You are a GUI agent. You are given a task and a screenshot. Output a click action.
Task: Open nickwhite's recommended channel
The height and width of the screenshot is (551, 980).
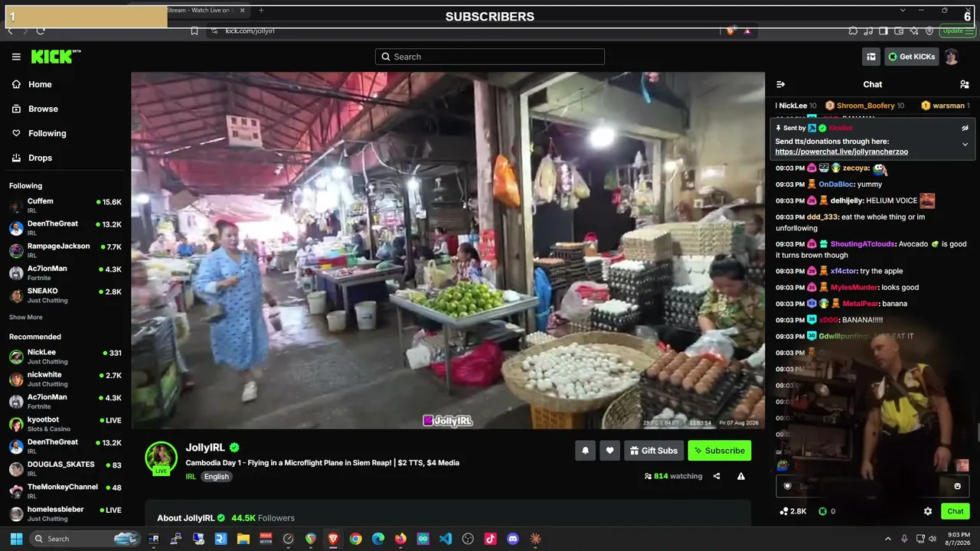(x=65, y=379)
